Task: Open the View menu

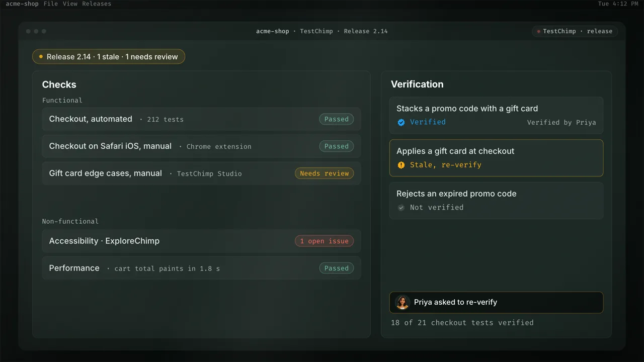Action: [70, 4]
